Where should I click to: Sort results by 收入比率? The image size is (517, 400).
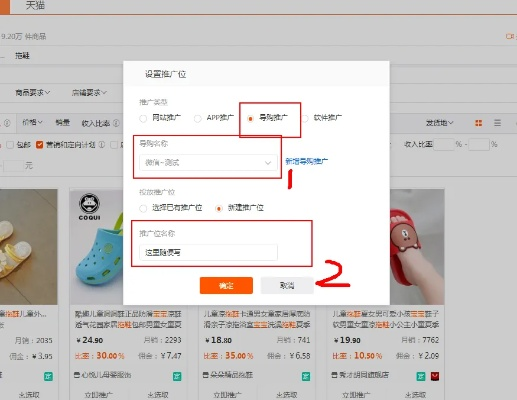[x=96, y=123]
